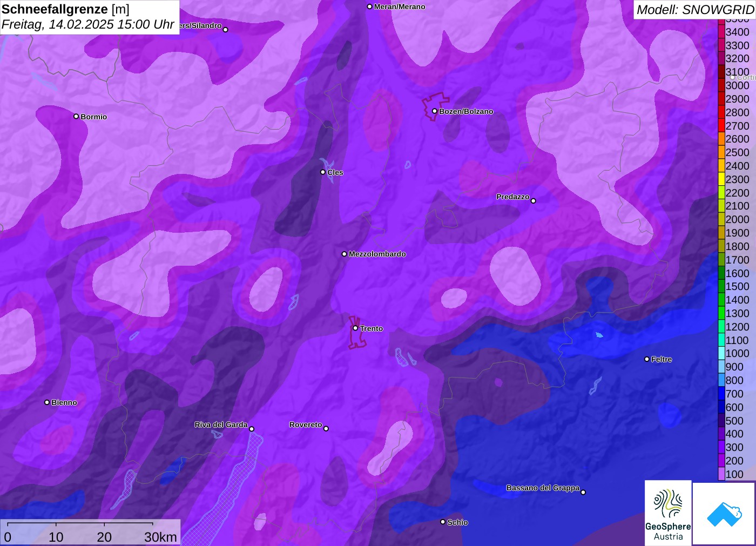Click the Mezzolombardo marker dot

[x=345, y=254]
